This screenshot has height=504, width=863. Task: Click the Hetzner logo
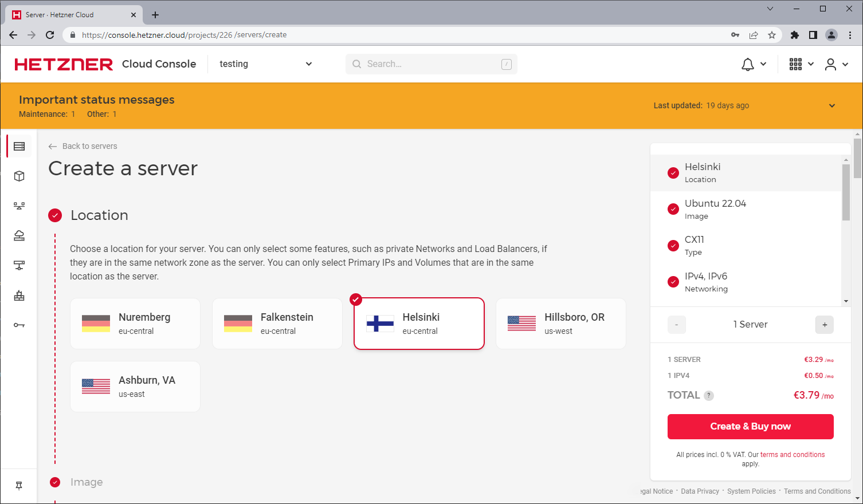pyautogui.click(x=64, y=64)
